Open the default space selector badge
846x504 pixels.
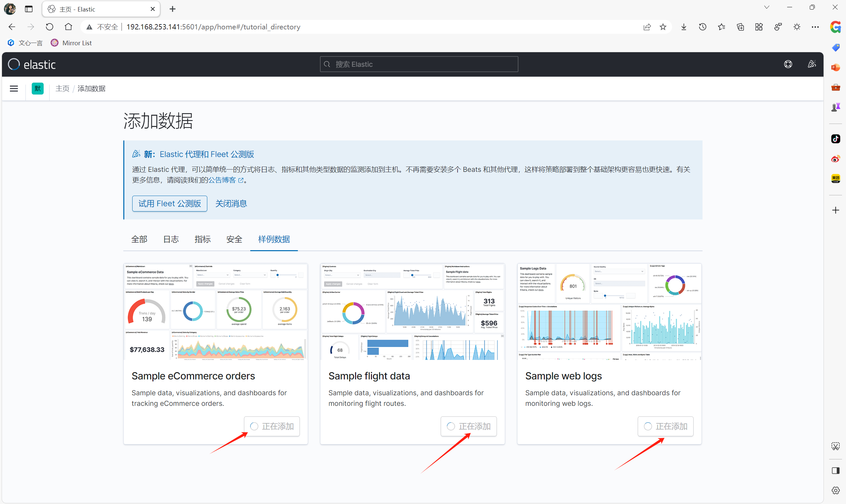coord(37,89)
